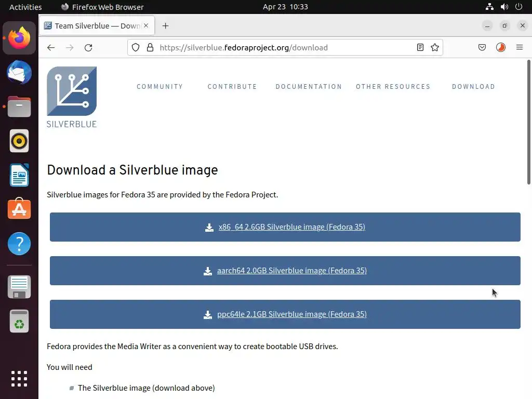Image resolution: width=532 pixels, height=399 pixels.
Task: Show all applications grid
Action: tap(19, 379)
